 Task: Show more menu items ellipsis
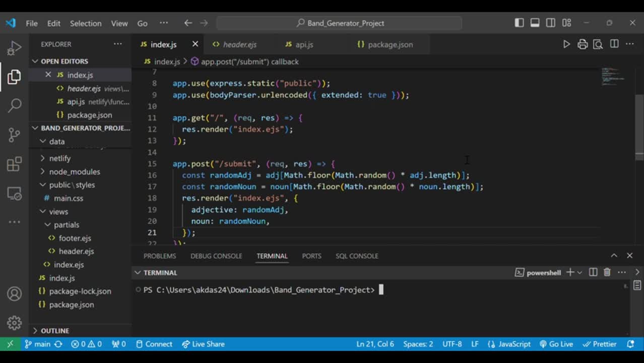[164, 23]
